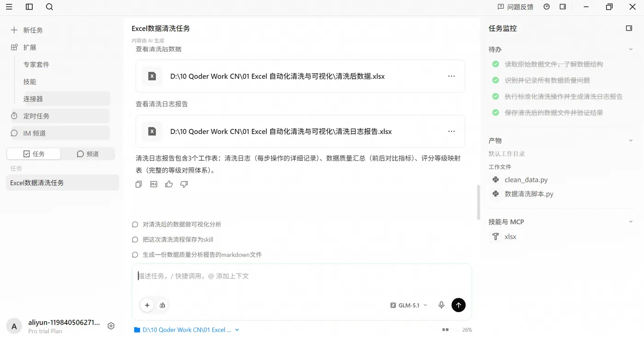Viewport: 644px width, 337px height.
Task: Click the Excel icon on 清洗后数据.xlsx card
Action: [x=152, y=76]
